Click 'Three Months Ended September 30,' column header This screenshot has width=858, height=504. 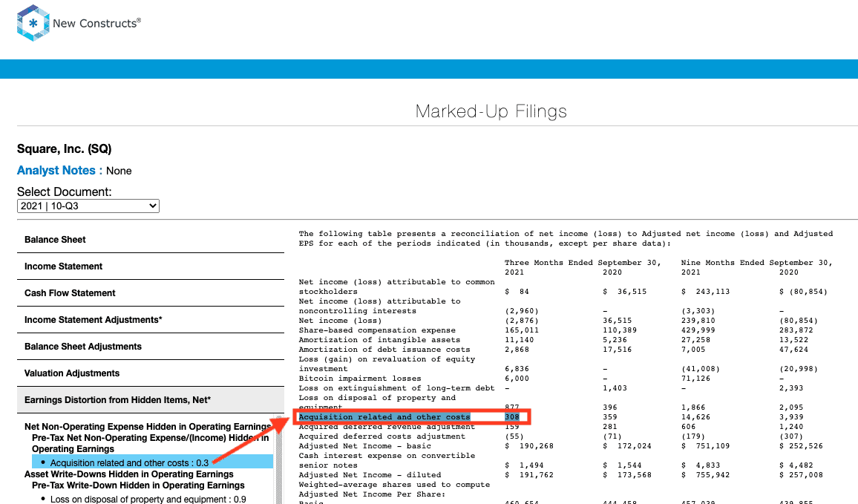point(583,263)
